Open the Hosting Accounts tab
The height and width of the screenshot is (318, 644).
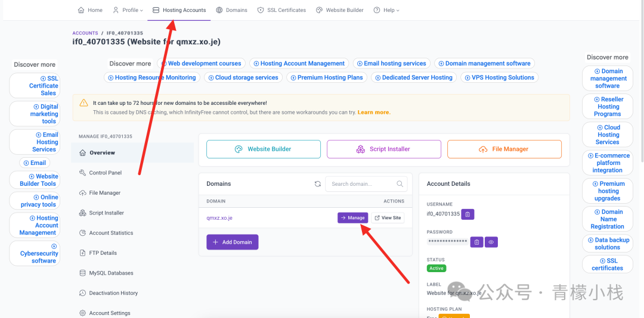(179, 10)
